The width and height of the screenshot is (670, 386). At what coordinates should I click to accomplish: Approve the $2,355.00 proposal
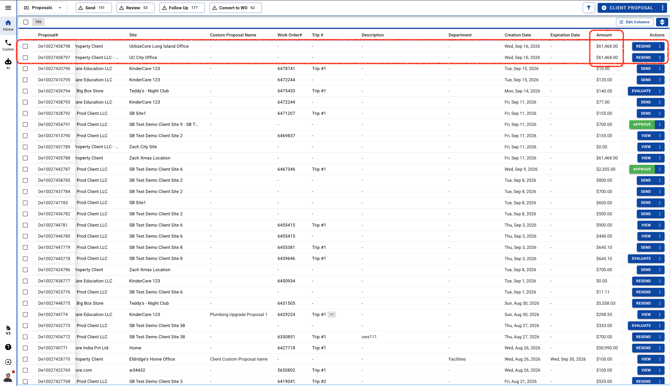(642, 169)
